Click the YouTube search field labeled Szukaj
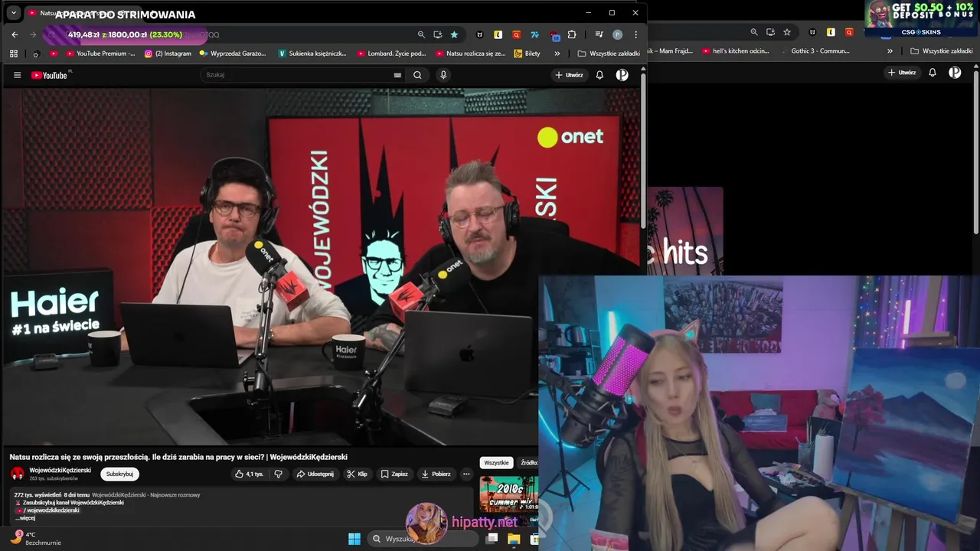This screenshot has width=980, height=551. click(x=299, y=75)
